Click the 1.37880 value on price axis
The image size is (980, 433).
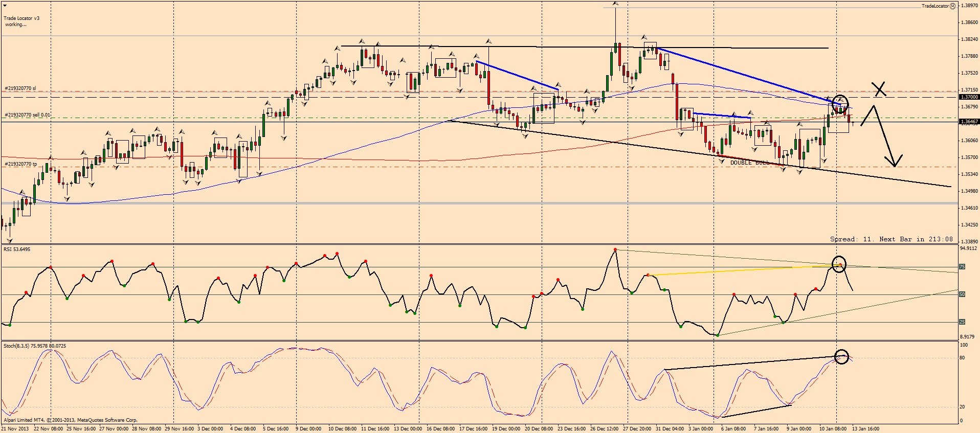click(970, 56)
